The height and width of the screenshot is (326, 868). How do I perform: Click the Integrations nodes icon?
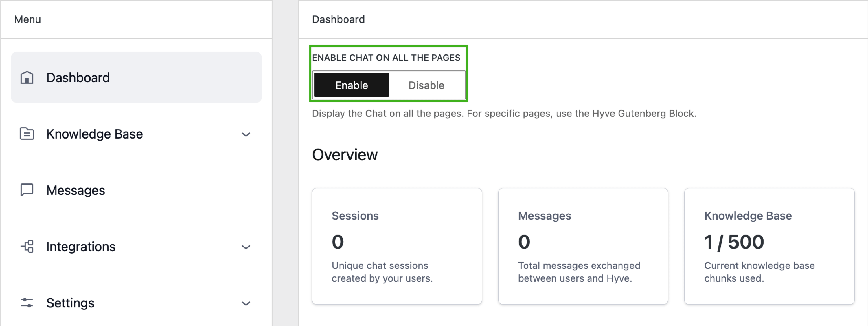pos(27,247)
